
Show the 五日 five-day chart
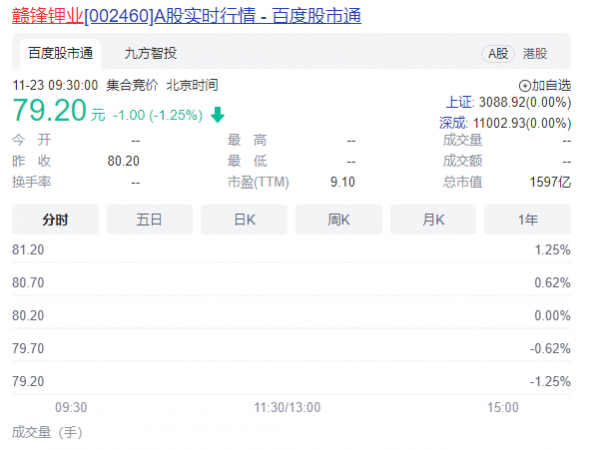coord(149,219)
